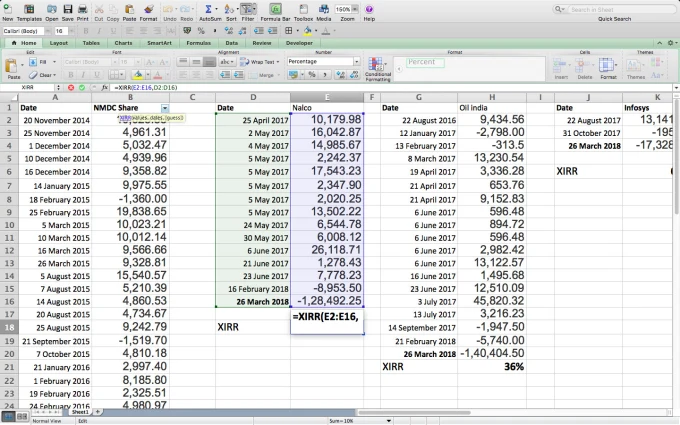Open the Developer ribbon tab

(299, 43)
